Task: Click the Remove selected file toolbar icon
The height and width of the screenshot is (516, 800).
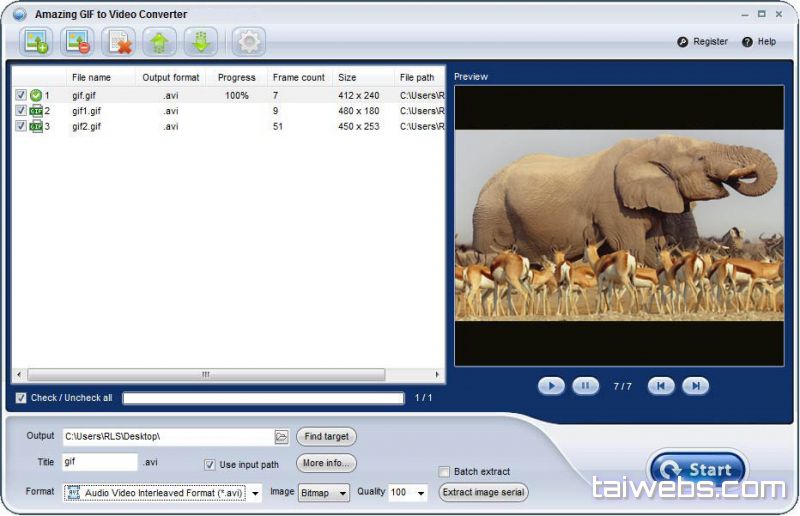Action: pos(77,42)
